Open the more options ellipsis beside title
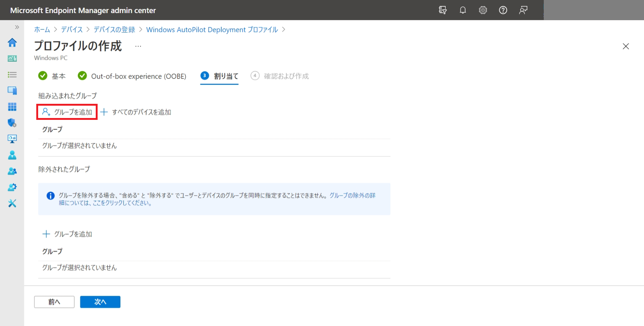 point(138,46)
